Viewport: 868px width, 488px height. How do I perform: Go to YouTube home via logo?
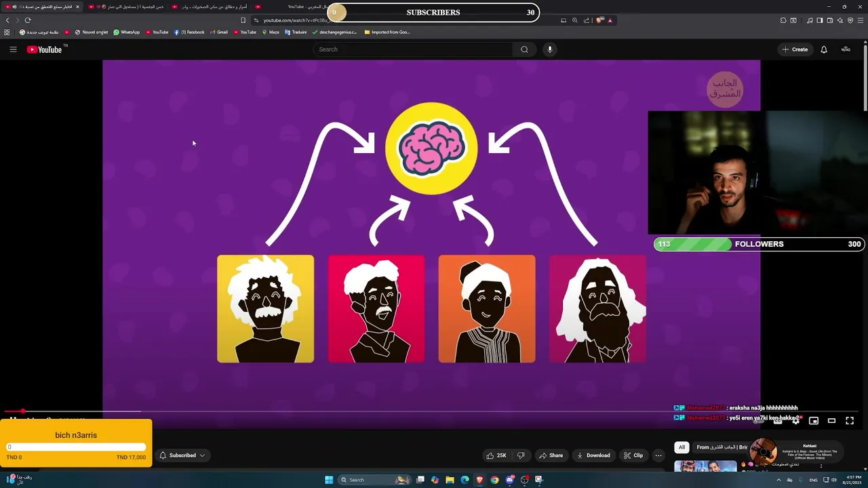(44, 49)
